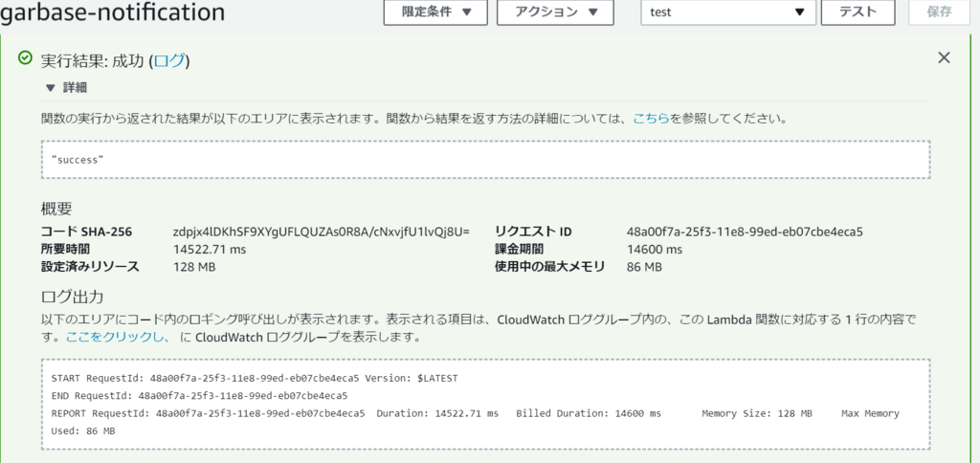
Task: Click the 保存 button
Action: pyautogui.click(x=939, y=12)
